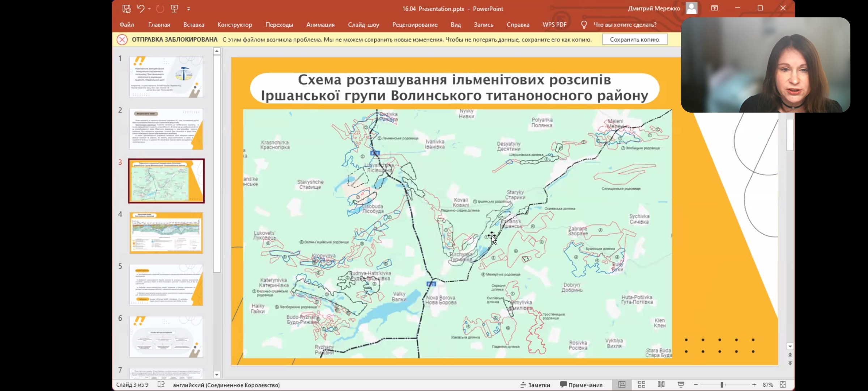The image size is (868, 391).
Task: Open Customize Quick Access Toolbar dropdown
Action: 188,9
